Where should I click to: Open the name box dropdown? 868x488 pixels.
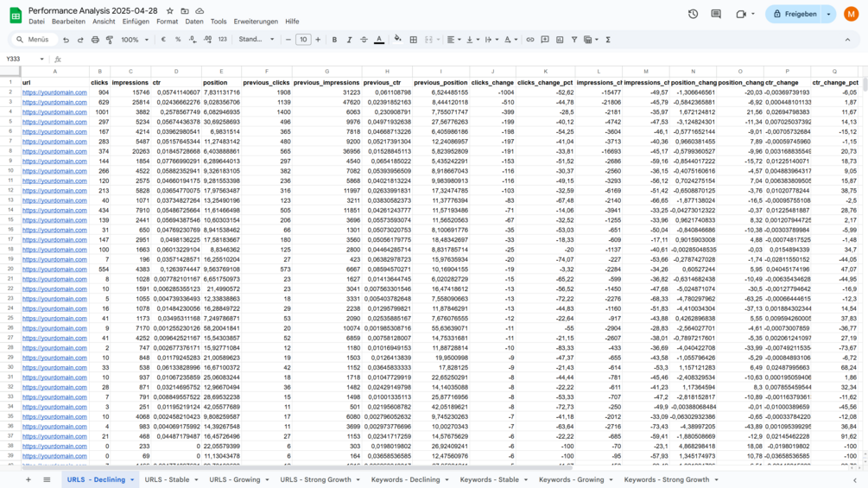coord(41,60)
